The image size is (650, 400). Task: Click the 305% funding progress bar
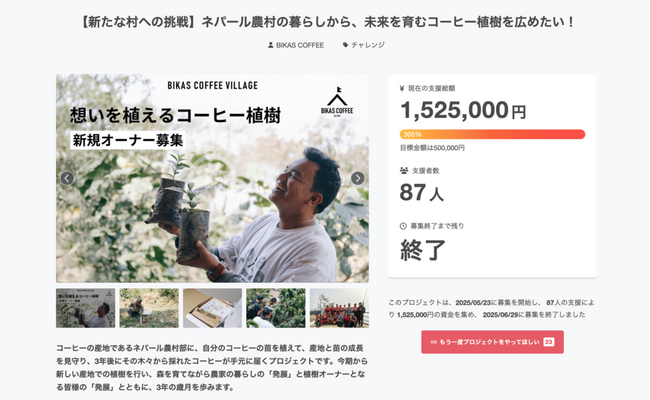tap(492, 134)
